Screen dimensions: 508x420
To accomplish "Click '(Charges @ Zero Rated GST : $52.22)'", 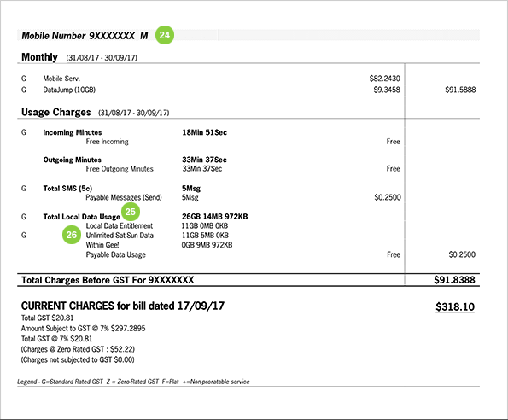I will (78, 349).
